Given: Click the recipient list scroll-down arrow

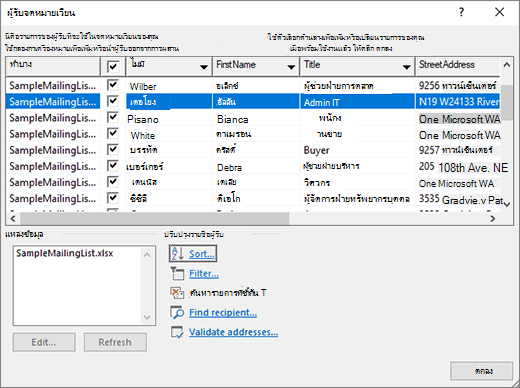Looking at the screenshot, I should 507,204.
